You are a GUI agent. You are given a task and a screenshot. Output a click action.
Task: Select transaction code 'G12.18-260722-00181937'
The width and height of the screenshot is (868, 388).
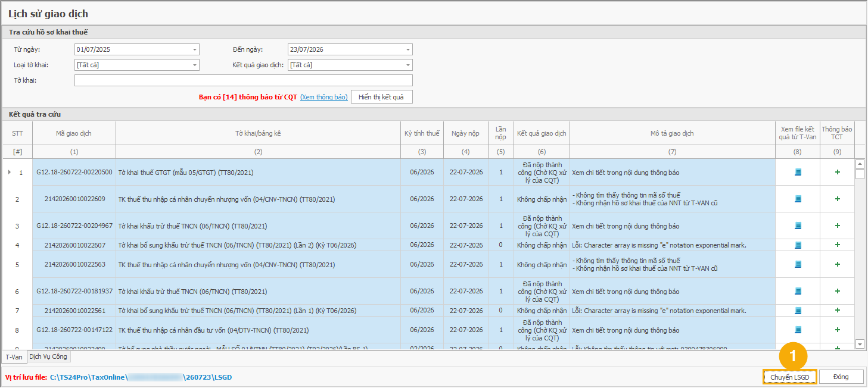[x=74, y=291]
